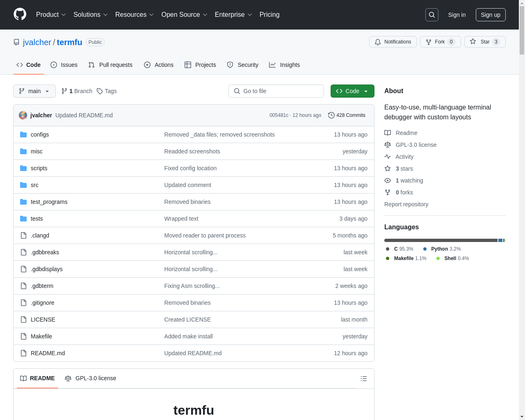Switch to the Actions tab

(159, 65)
